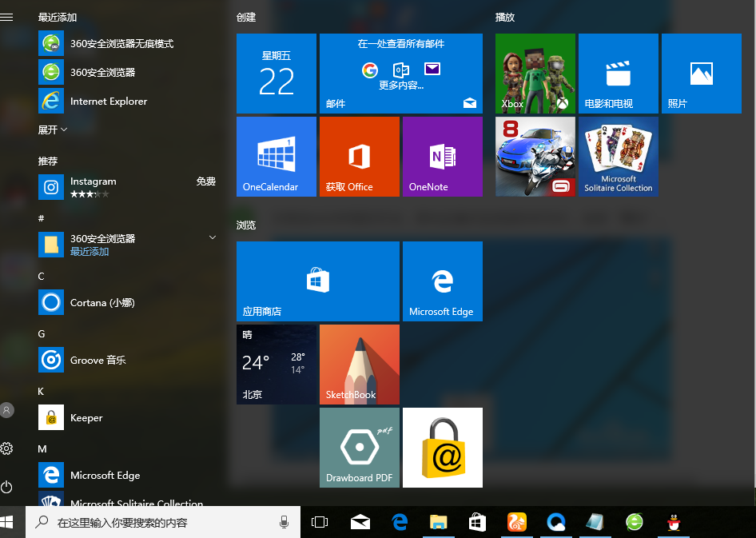
Task: Open the OneCalendar tile
Action: 276,156
